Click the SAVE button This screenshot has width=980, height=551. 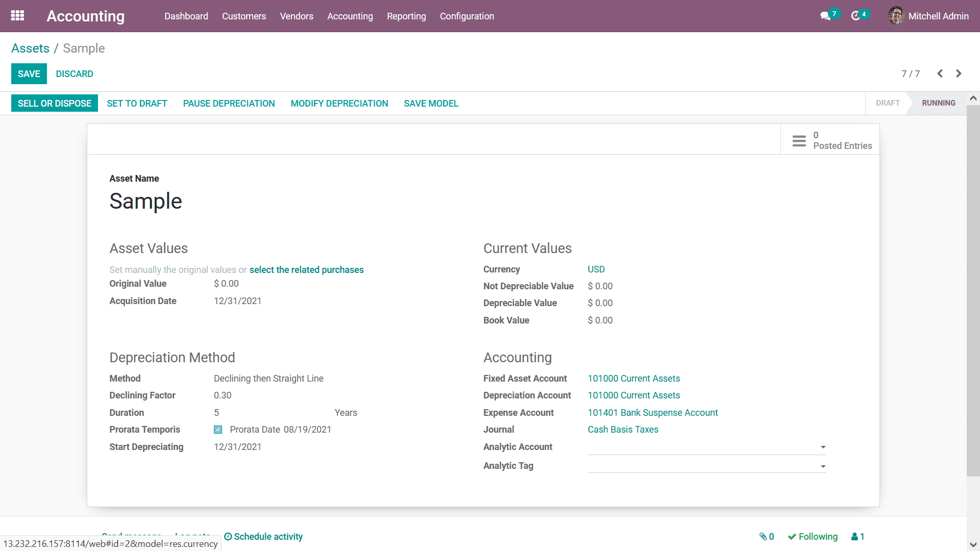click(x=29, y=73)
